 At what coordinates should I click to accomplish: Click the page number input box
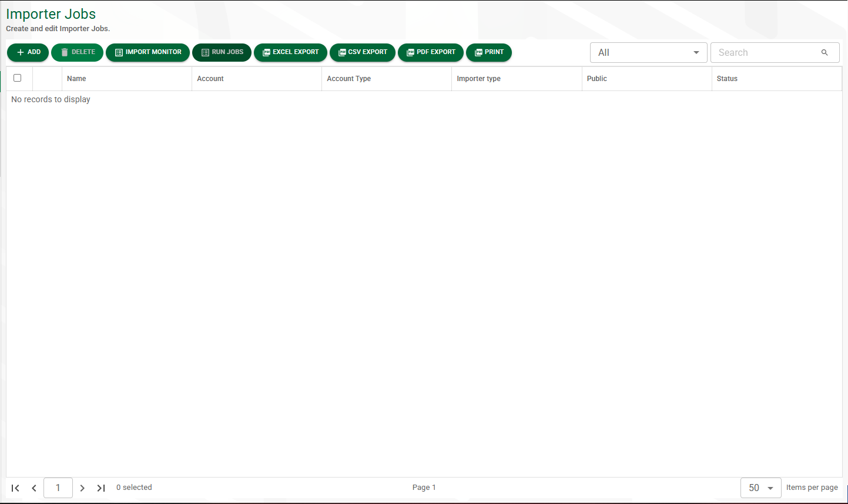point(58,488)
